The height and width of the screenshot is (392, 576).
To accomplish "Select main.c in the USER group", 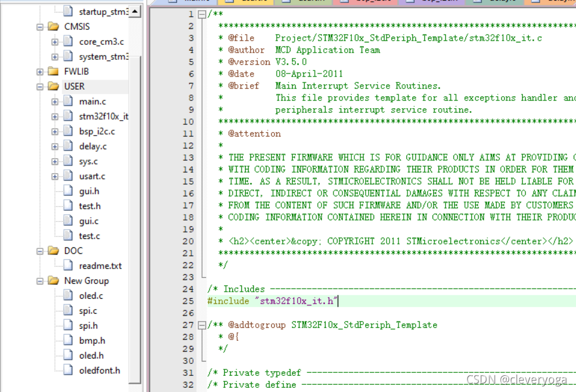I will tap(93, 102).
